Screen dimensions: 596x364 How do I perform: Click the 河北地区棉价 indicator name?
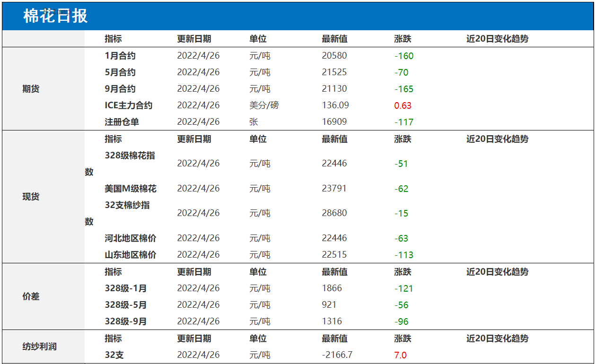pyautogui.click(x=131, y=238)
